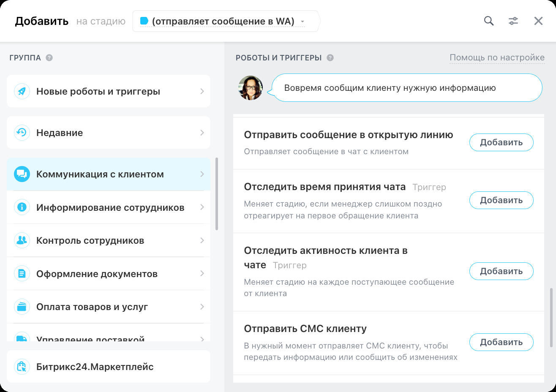This screenshot has height=392, width=556.
Task: Select the Контроль сотрудников group
Action: (109, 240)
